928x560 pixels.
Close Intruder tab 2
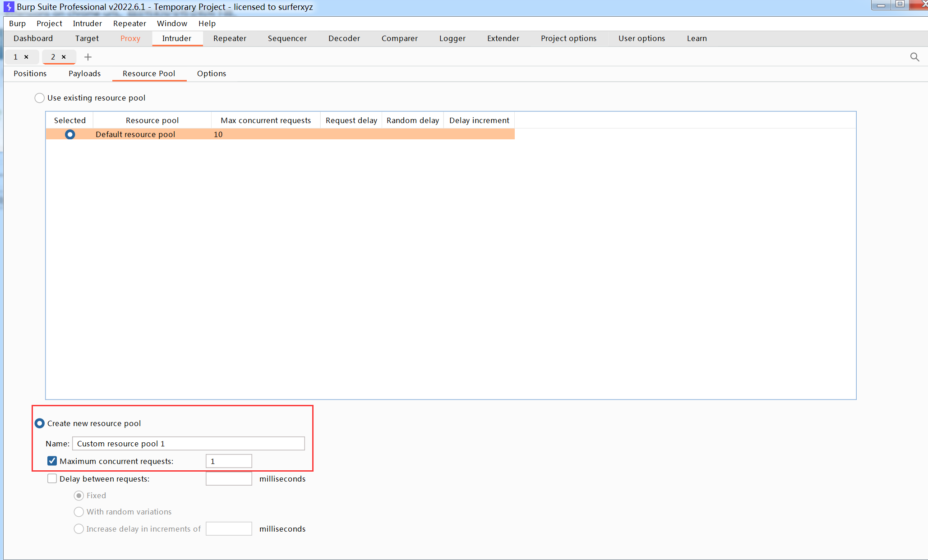pyautogui.click(x=64, y=57)
